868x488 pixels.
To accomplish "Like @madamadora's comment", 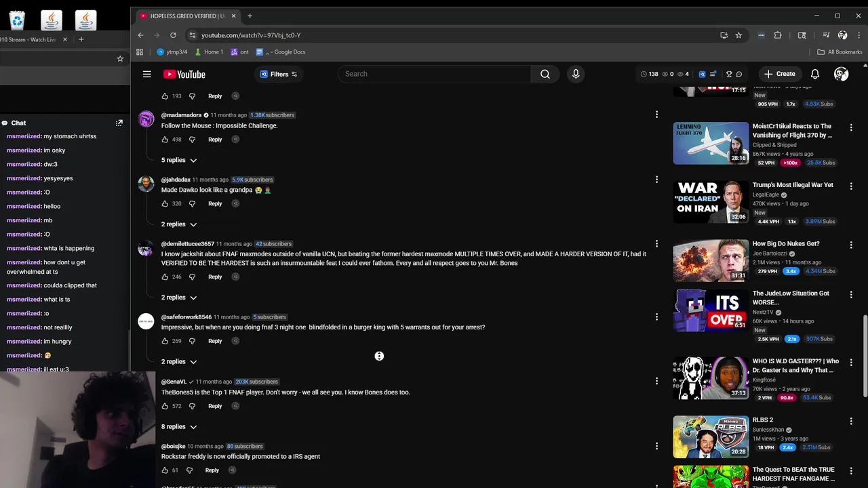I will (x=165, y=140).
